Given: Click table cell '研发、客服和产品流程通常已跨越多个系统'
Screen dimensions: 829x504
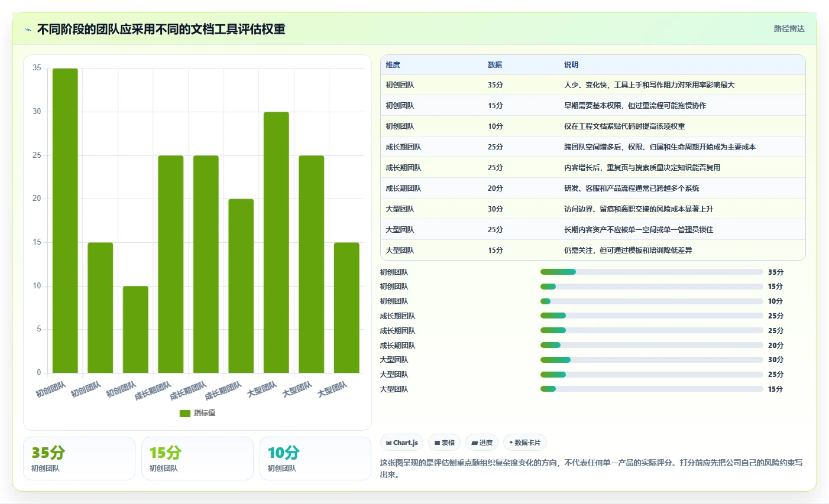Looking at the screenshot, I should pyautogui.click(x=632, y=188).
